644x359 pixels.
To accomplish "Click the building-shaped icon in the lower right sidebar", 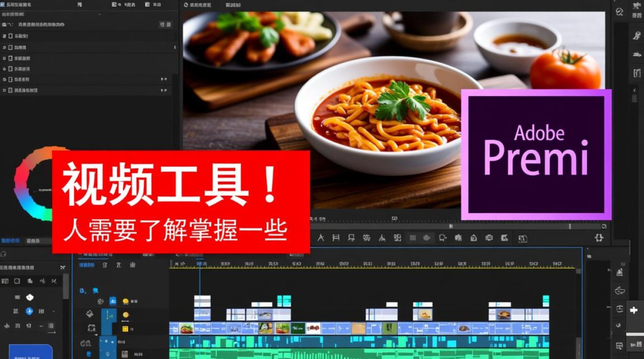I will point(620,272).
